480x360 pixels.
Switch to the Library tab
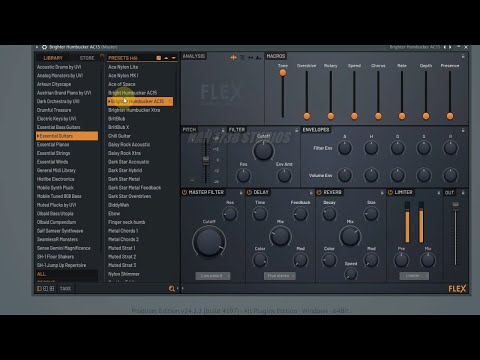point(53,58)
